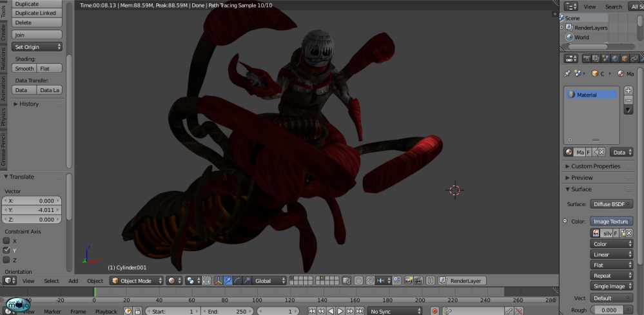Open the Surface shader Diffuse BSDF dropdown
Screen dimensions: 644x315
pyautogui.click(x=611, y=204)
